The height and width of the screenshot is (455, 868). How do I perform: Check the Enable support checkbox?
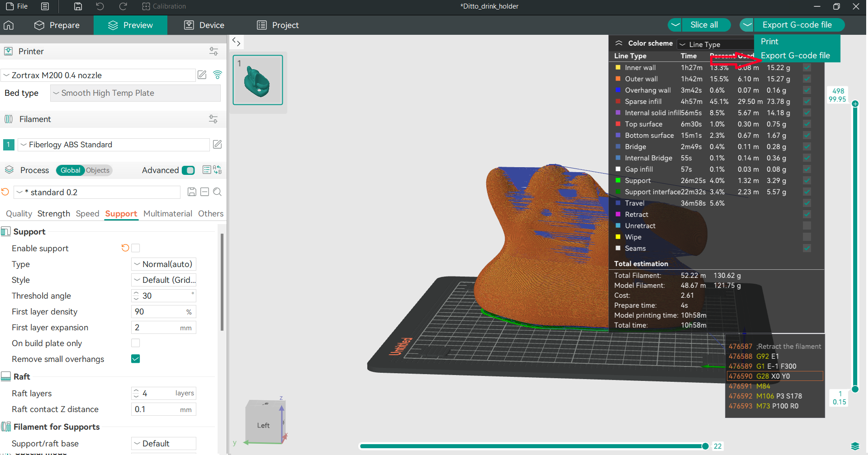click(135, 248)
